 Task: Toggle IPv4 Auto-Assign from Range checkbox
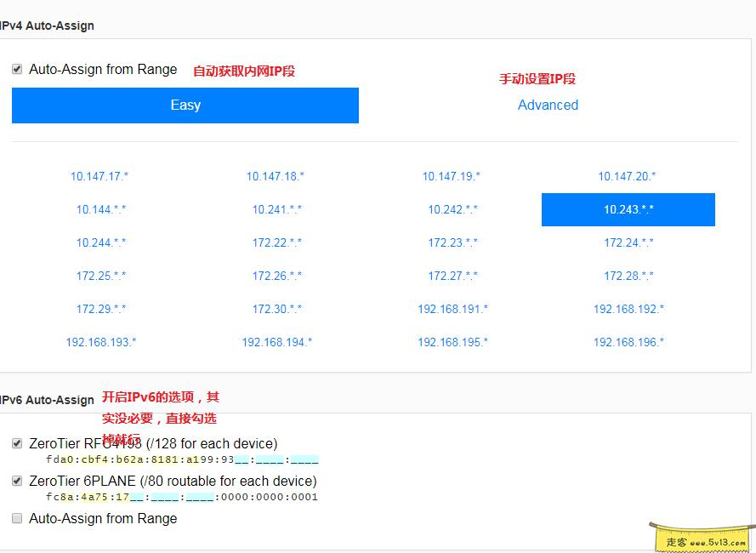[x=17, y=69]
